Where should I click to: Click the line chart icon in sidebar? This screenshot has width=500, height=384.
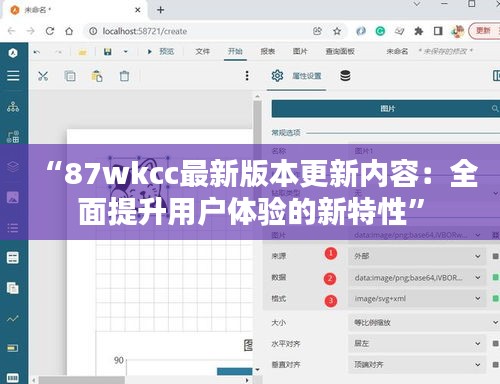point(13,319)
